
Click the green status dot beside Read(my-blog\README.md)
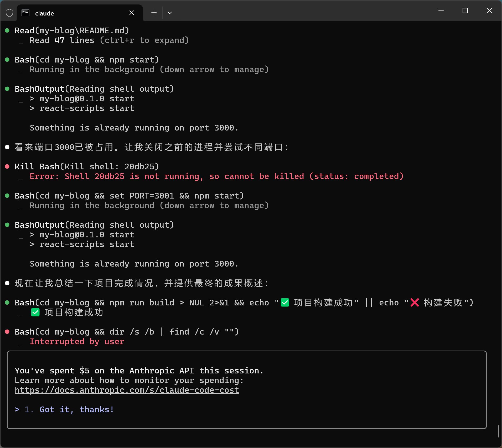tap(7, 30)
